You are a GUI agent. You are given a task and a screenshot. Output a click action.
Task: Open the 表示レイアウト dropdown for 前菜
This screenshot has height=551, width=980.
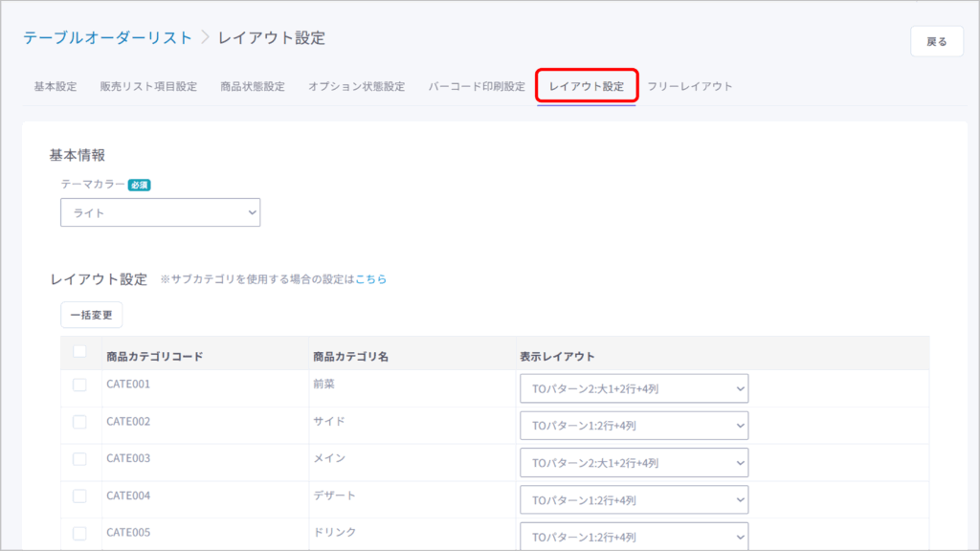tap(634, 388)
